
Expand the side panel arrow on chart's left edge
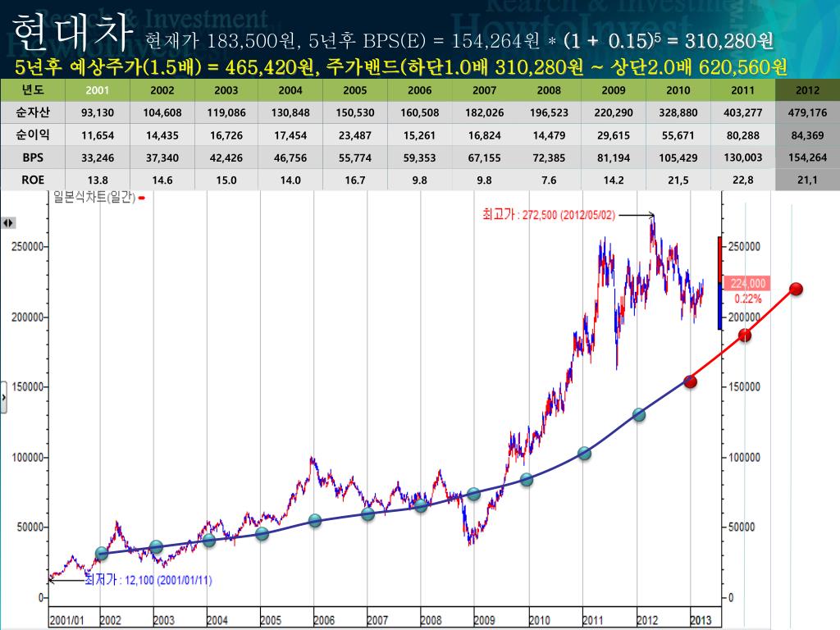pyautogui.click(x=3, y=398)
